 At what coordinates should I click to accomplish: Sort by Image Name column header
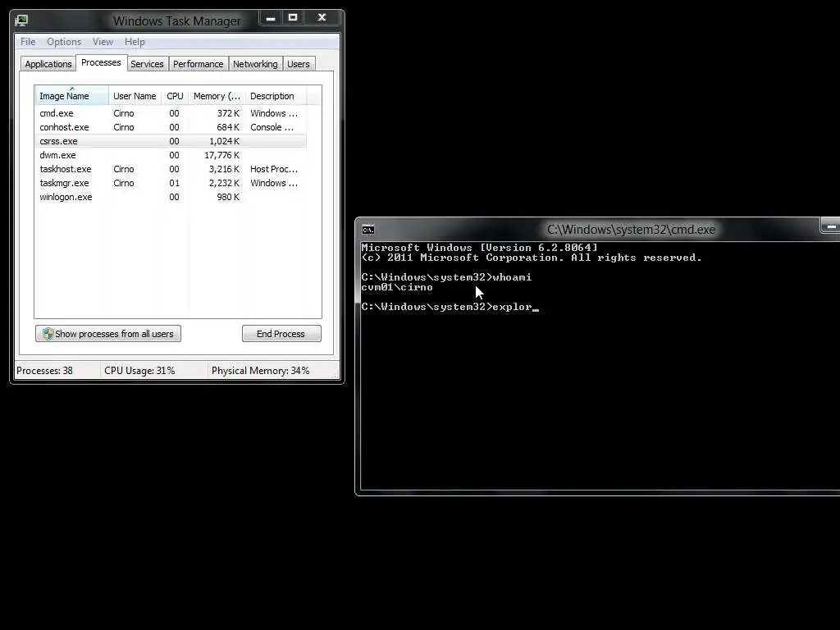(72, 96)
